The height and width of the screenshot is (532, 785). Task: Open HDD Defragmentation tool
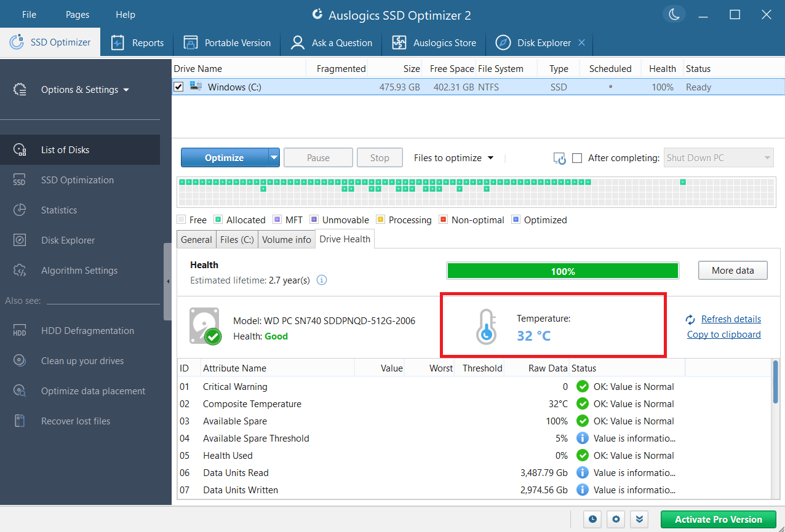[87, 330]
